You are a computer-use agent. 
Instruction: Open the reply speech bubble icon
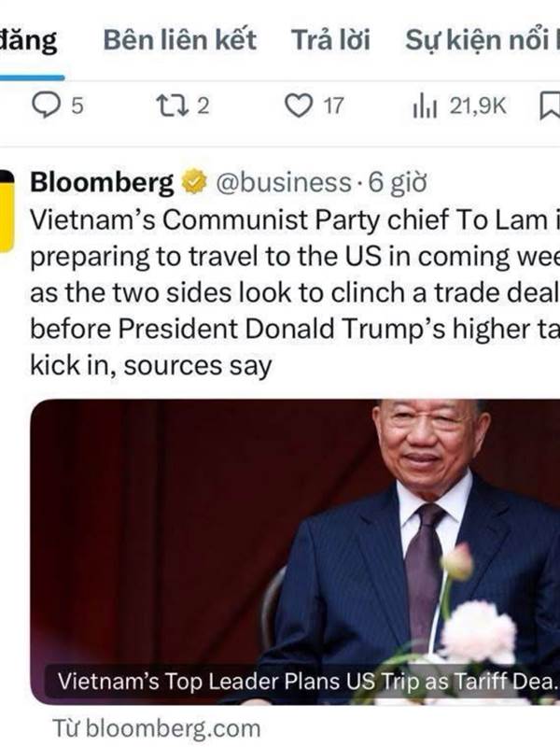(46, 106)
